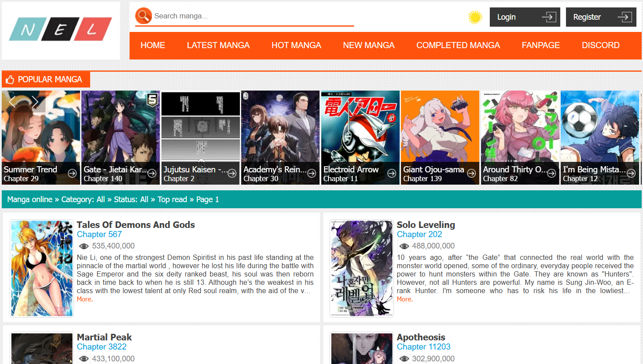Click More under Tales Of Demons And Gods

click(85, 299)
